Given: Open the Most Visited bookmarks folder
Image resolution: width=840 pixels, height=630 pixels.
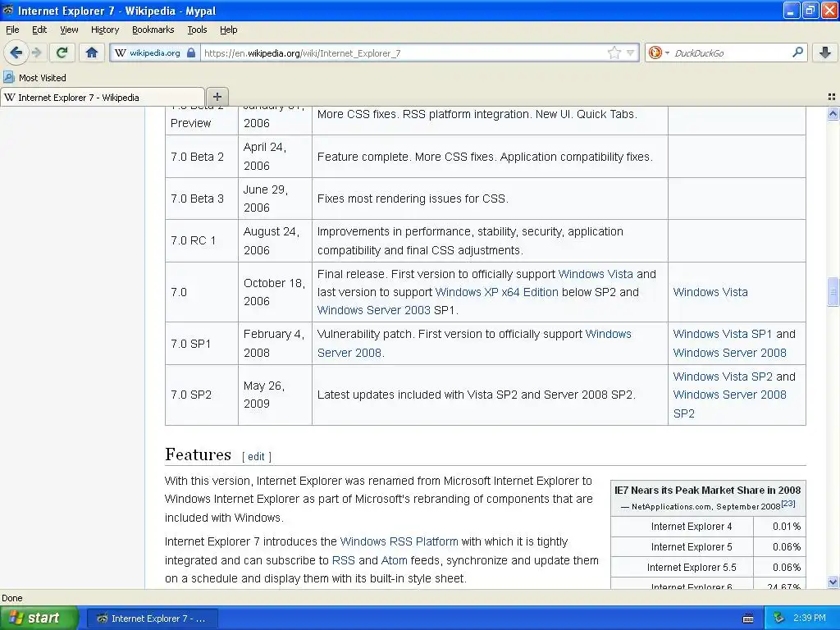Looking at the screenshot, I should pos(35,78).
